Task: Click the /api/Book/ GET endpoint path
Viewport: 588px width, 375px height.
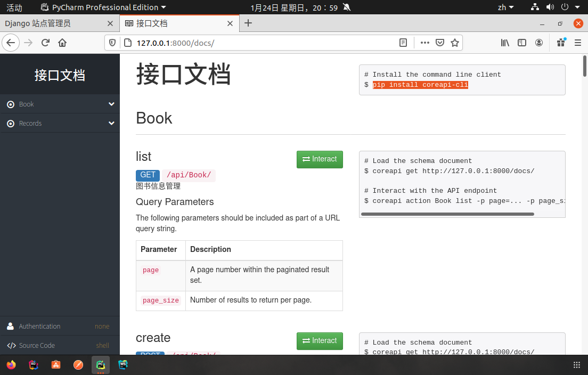Action: (189, 175)
